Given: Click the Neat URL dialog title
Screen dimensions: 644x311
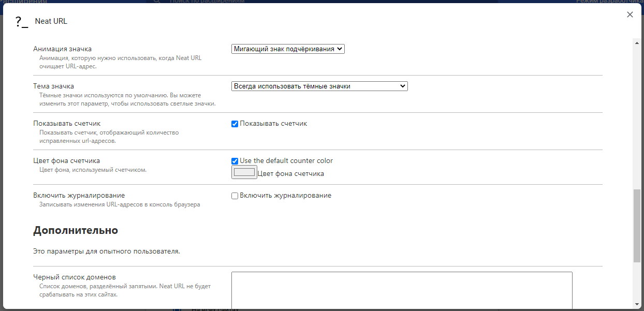Looking at the screenshot, I should click(51, 21).
